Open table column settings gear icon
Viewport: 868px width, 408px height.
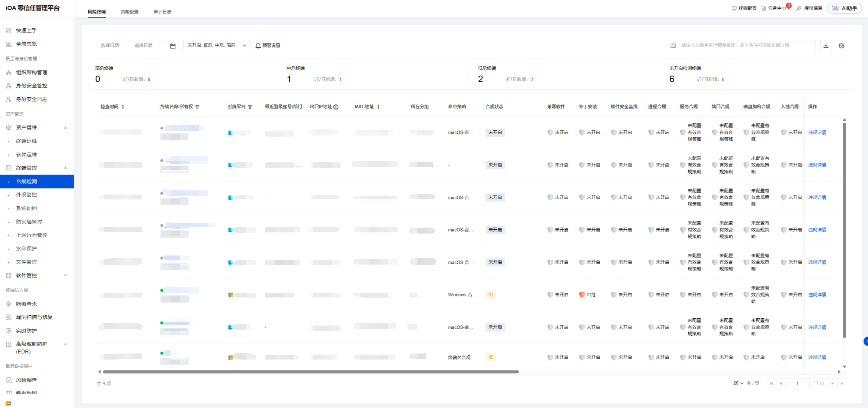[x=841, y=45]
